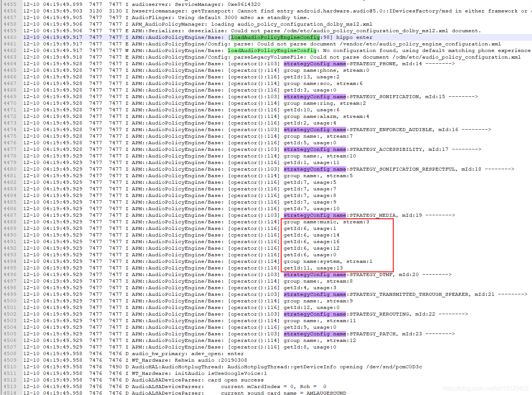This screenshot has height=395, width=532.
Task: Click line number 4460 in the gutter
Action: [x=10, y=37]
